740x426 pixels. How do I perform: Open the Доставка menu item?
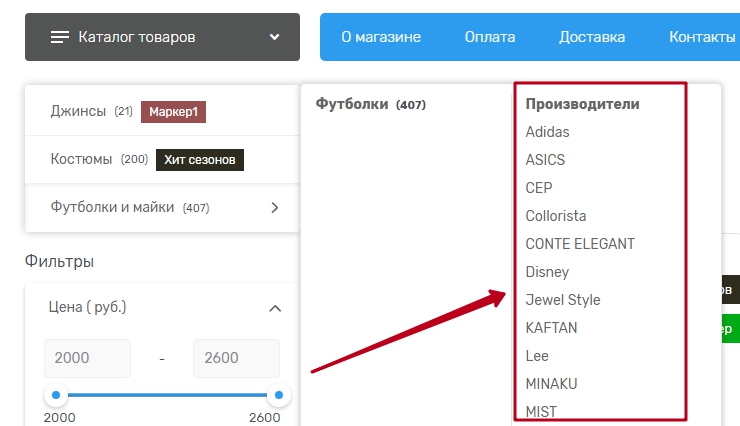pos(592,37)
